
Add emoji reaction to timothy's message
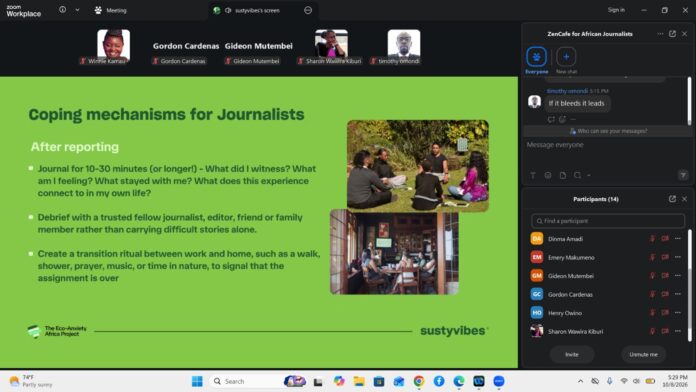562,119
